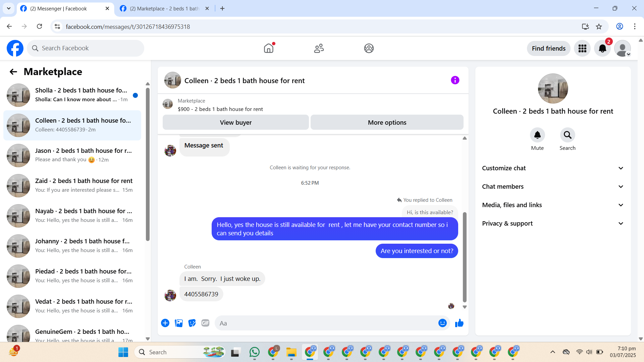Expand the Customize chat section
Image resolution: width=644 pixels, height=362 pixels.
pyautogui.click(x=553, y=168)
